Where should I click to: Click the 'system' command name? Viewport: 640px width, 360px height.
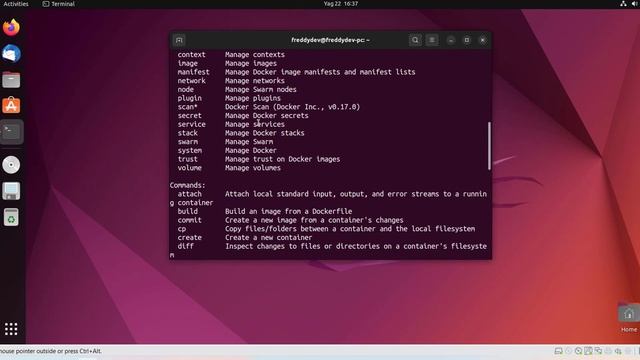click(x=189, y=151)
